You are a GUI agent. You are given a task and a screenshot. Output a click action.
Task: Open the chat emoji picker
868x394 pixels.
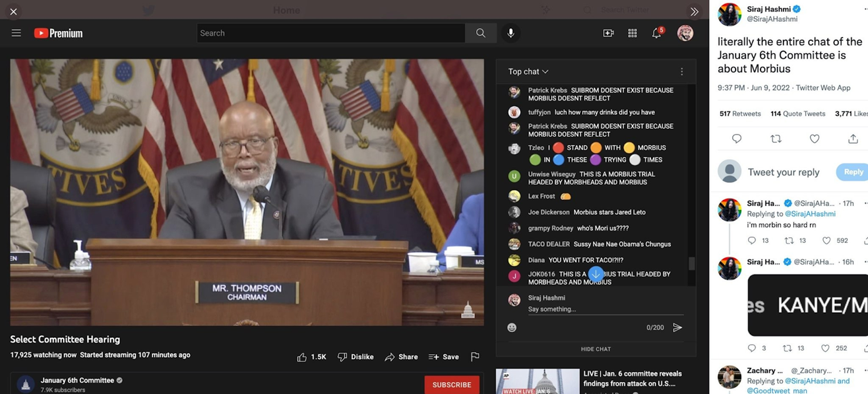point(512,327)
